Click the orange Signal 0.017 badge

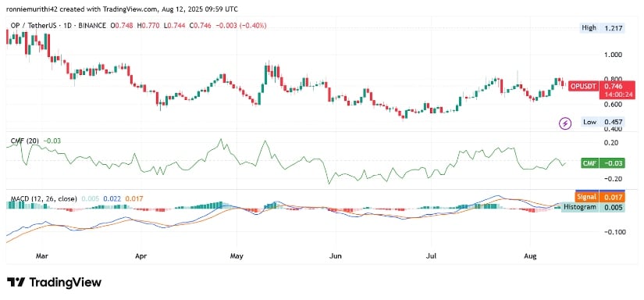pyautogui.click(x=600, y=197)
